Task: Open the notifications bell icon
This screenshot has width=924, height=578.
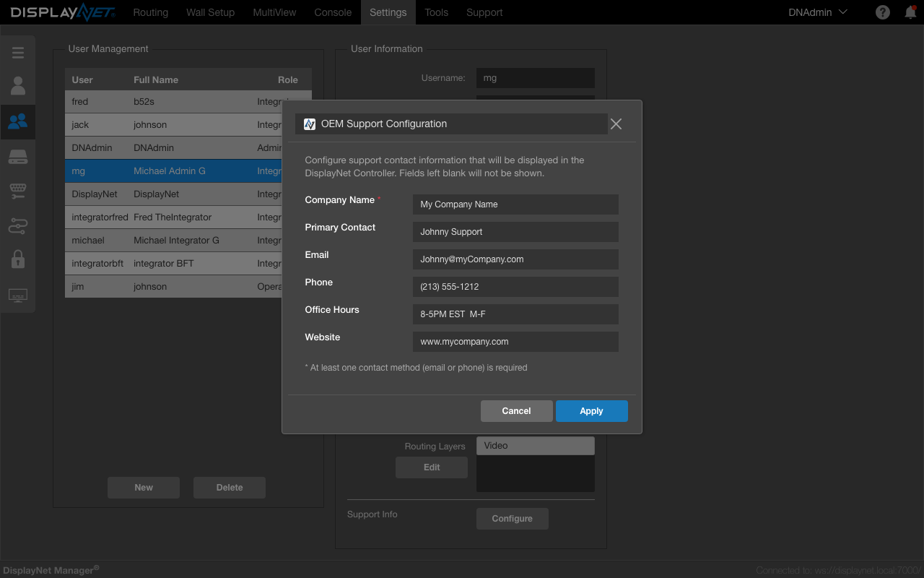Action: click(x=911, y=12)
